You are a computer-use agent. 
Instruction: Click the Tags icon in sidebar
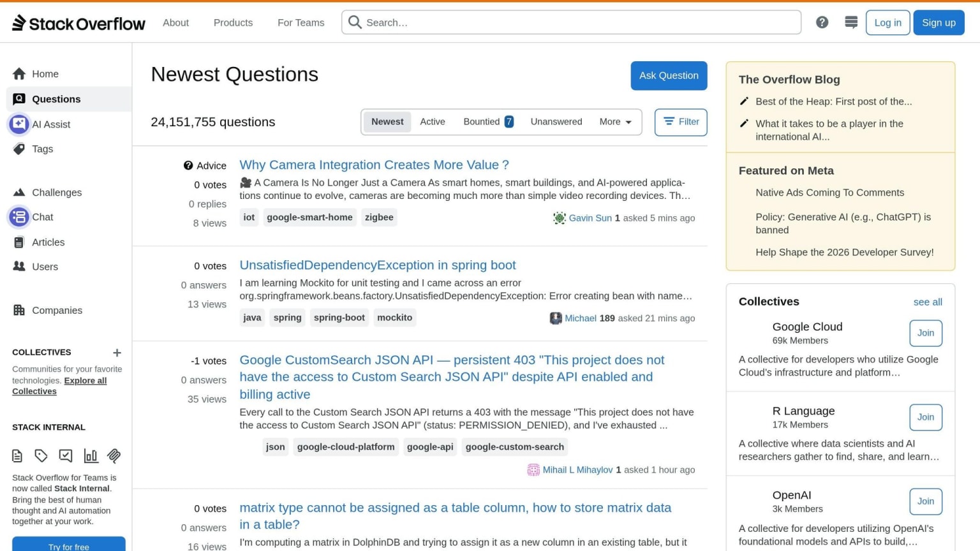19,149
